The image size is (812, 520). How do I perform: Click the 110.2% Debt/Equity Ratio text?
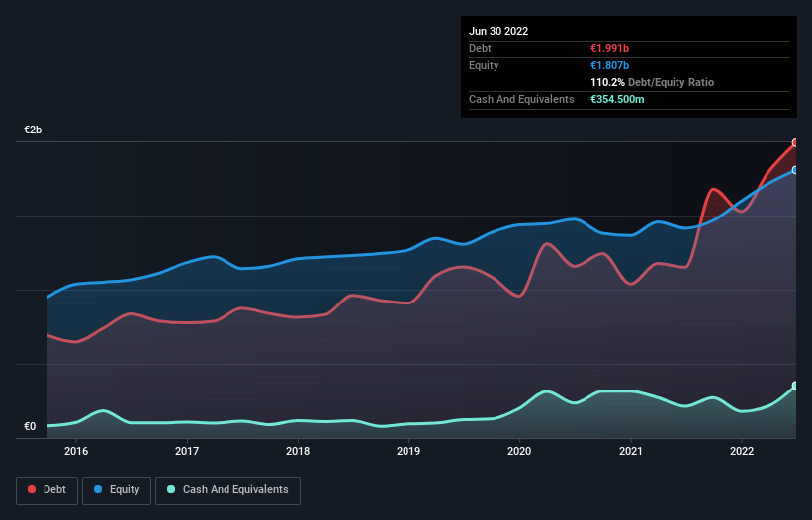click(652, 82)
